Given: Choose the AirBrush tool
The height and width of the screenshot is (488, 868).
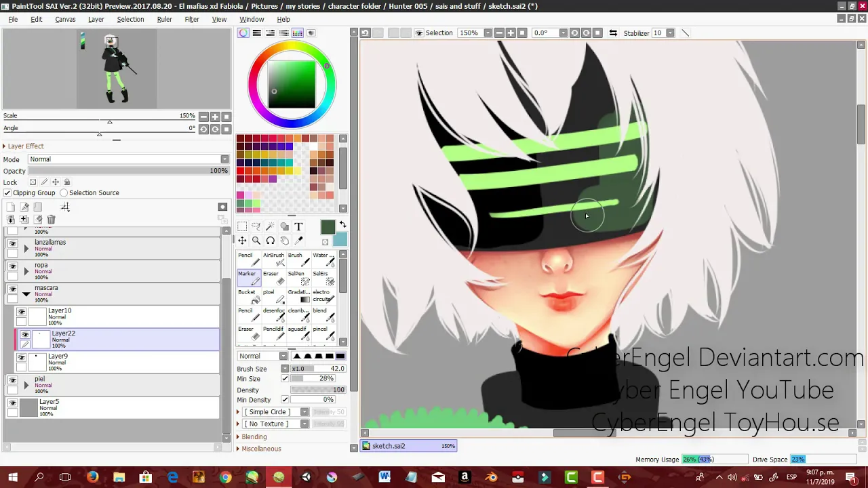Looking at the screenshot, I should click(273, 260).
